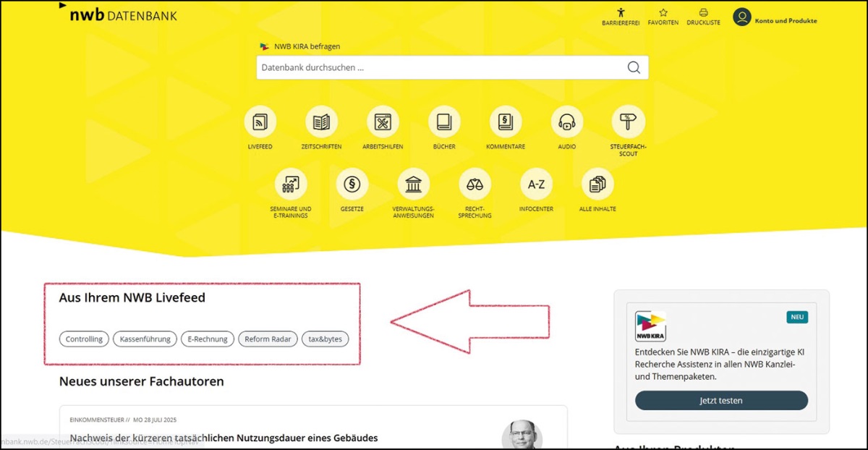Open the Favoriten star menu item
868x450 pixels.
tap(663, 17)
